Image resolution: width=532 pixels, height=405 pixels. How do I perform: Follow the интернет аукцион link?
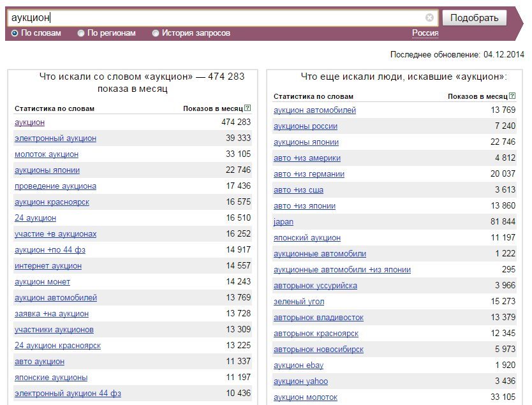48,265
